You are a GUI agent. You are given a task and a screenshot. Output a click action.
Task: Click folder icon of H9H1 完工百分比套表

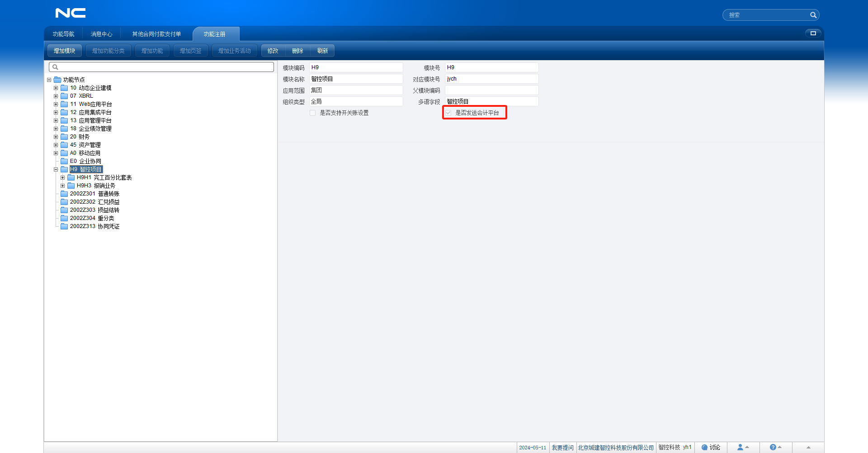point(71,177)
